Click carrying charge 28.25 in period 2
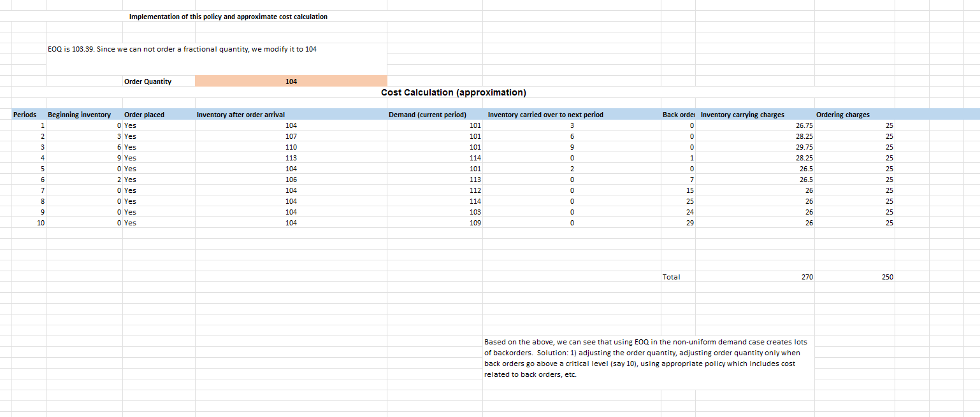This screenshot has height=417, width=980. (755, 136)
